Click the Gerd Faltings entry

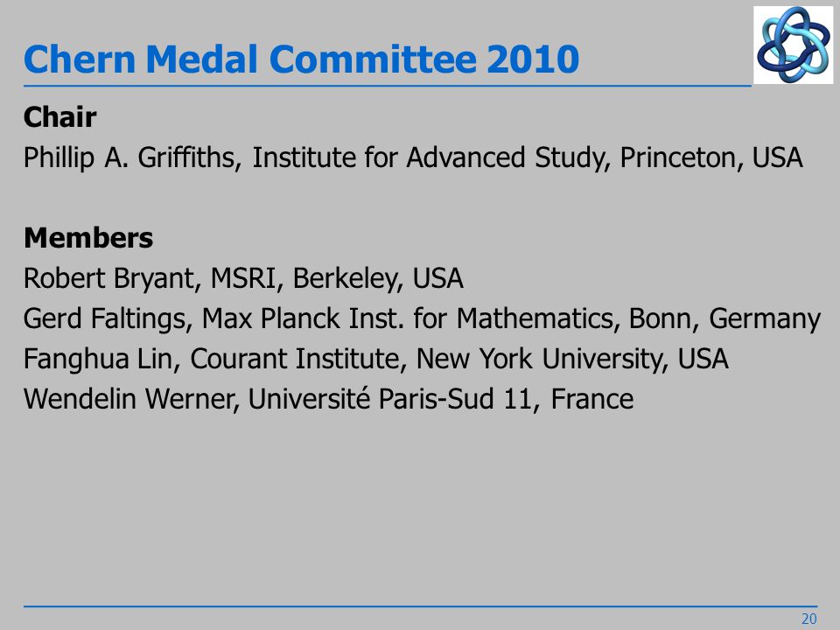[x=422, y=319]
